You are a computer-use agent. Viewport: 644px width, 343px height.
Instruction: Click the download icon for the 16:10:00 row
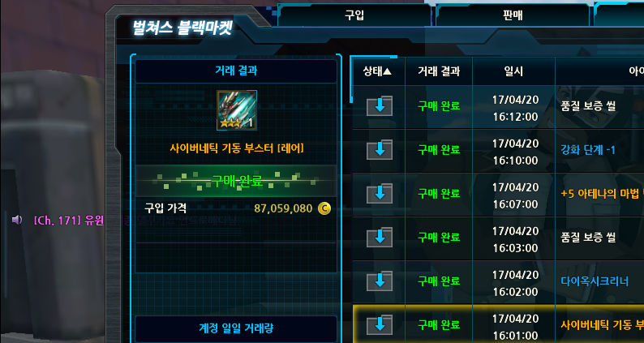point(380,149)
